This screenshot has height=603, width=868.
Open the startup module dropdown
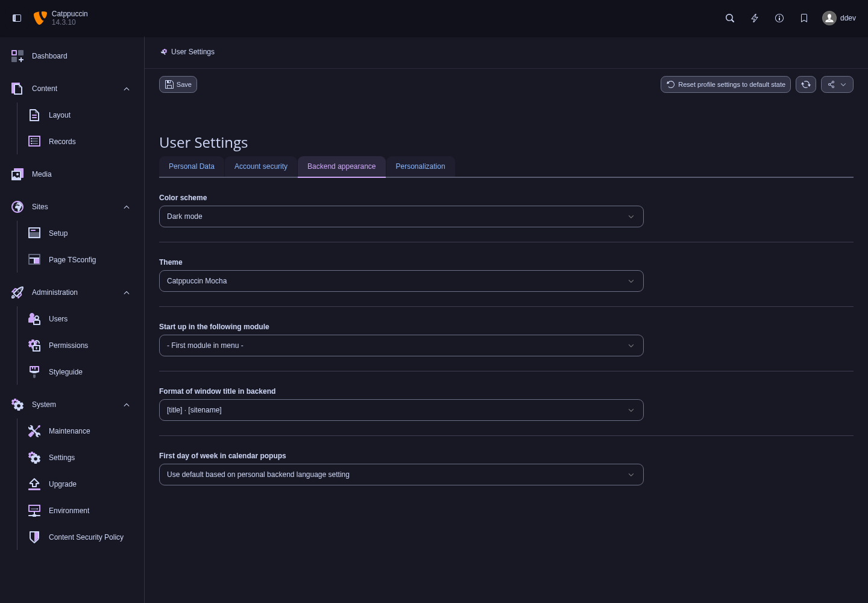(x=401, y=346)
